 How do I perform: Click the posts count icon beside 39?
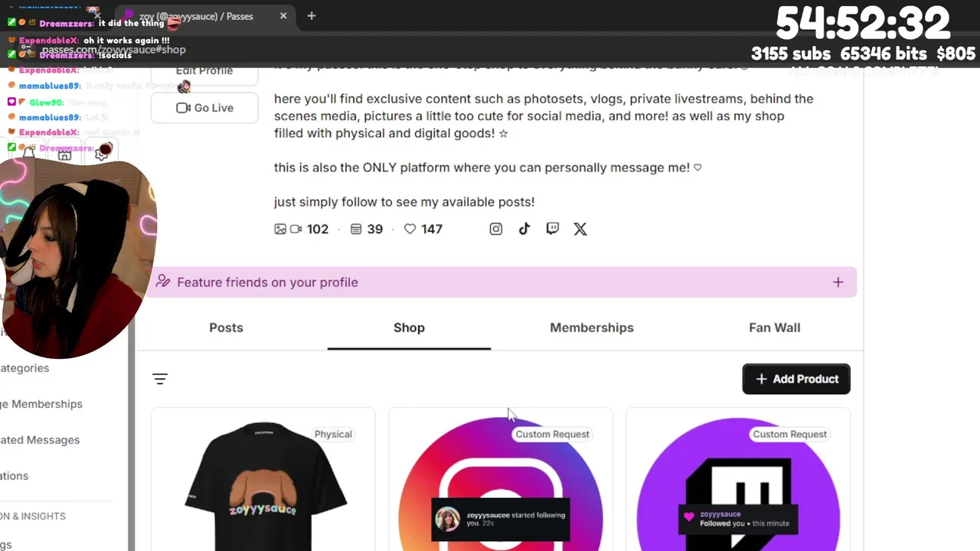pyautogui.click(x=356, y=229)
